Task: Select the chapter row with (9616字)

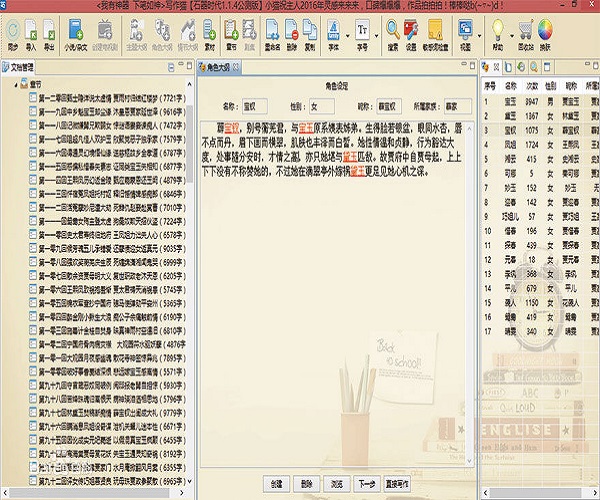Action: pyautogui.click(x=107, y=112)
